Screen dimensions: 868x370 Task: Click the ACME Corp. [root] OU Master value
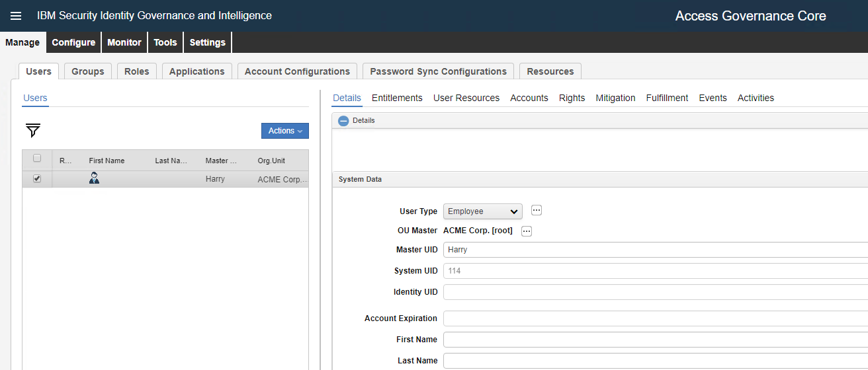pos(478,231)
